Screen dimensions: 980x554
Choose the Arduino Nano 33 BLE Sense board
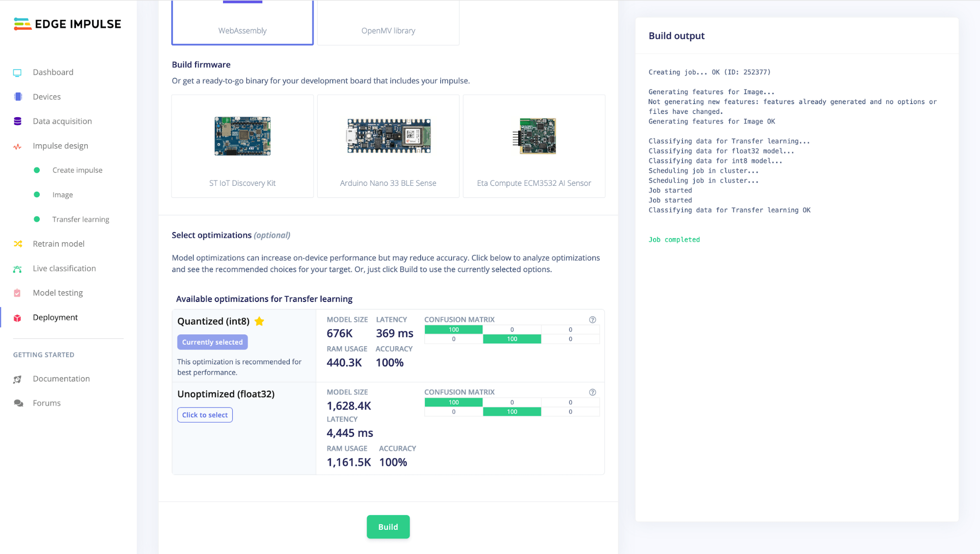click(x=388, y=146)
